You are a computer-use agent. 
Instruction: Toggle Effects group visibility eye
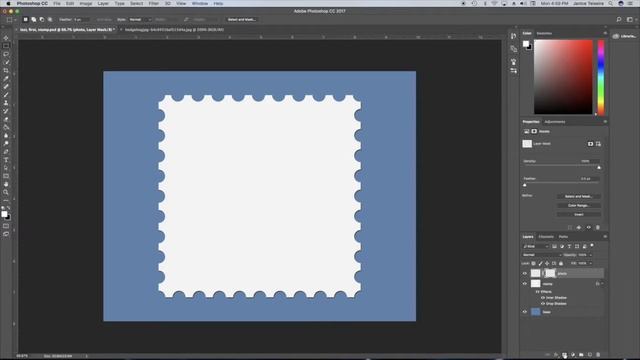tap(538, 292)
